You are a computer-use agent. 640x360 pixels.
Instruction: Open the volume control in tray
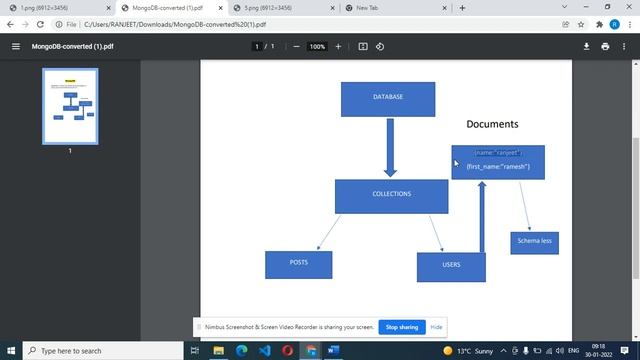coord(560,351)
